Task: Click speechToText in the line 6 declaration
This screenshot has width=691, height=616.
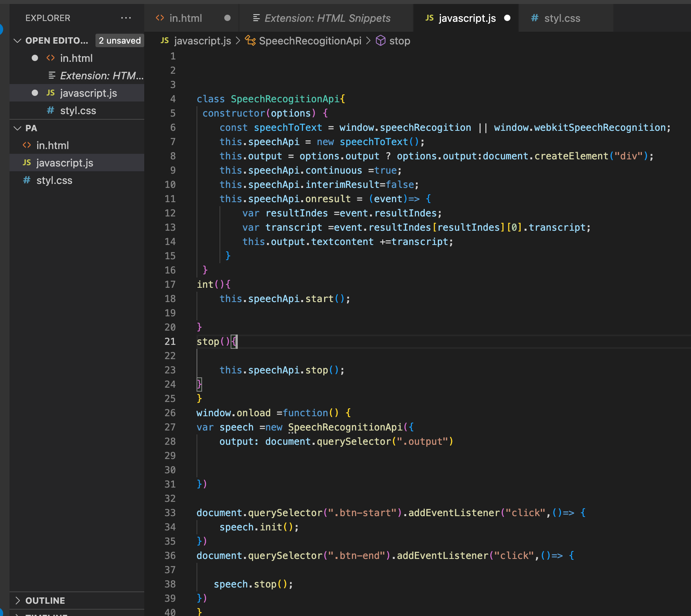Action: pos(288,127)
